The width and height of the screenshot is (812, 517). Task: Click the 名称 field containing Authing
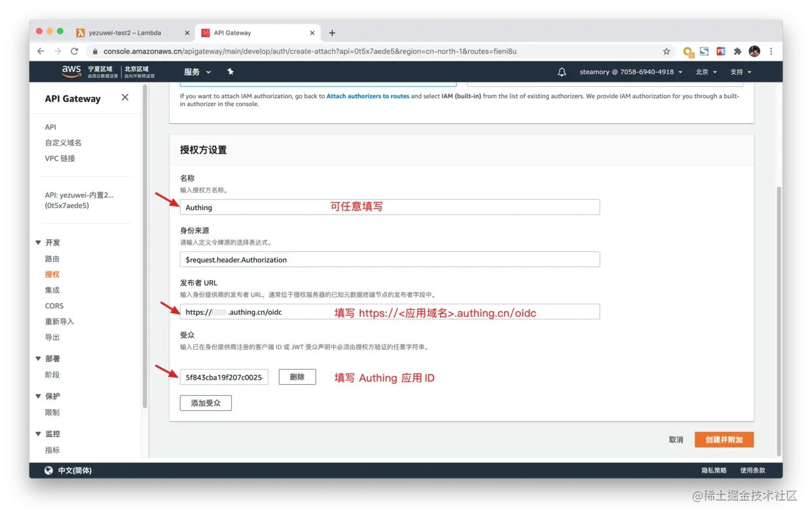[390, 207]
